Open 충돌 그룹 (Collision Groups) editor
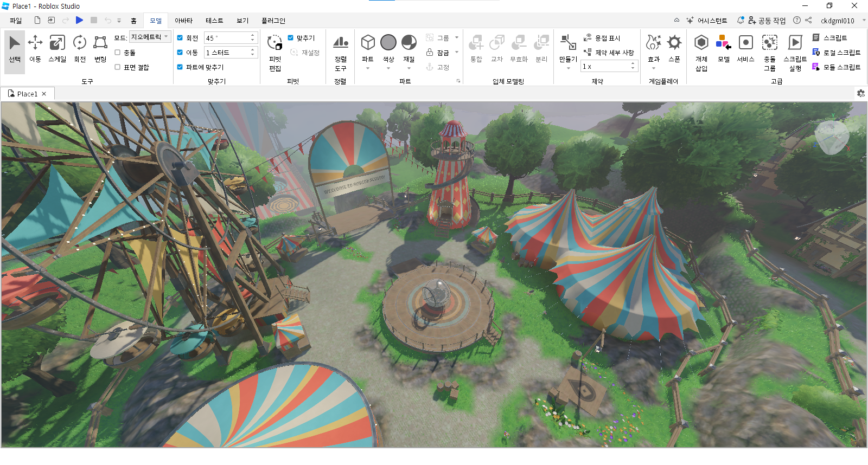This screenshot has height=465, width=868. [x=770, y=53]
